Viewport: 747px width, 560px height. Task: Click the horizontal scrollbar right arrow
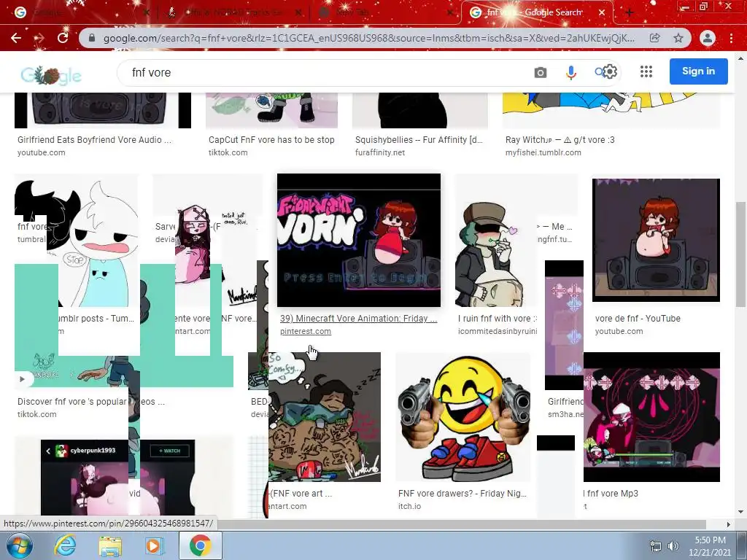point(728,524)
